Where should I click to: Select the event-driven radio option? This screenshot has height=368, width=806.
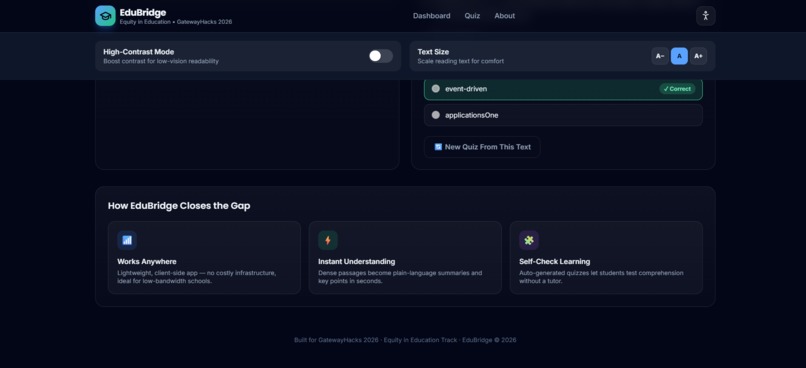coord(436,88)
